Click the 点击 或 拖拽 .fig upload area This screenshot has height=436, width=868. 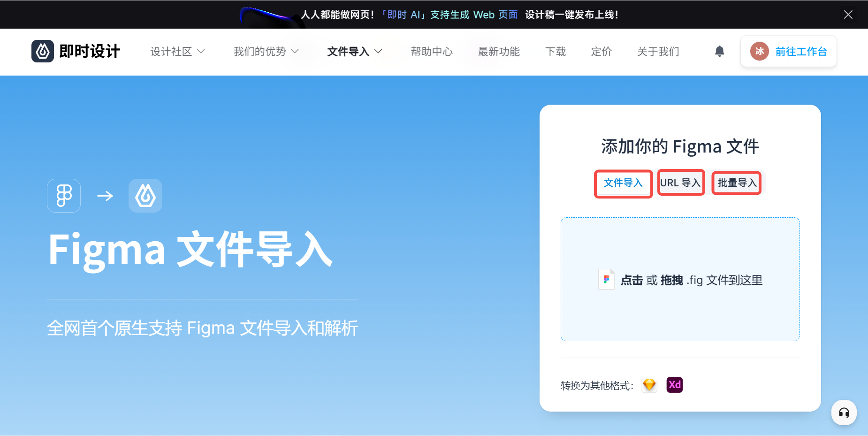680,279
